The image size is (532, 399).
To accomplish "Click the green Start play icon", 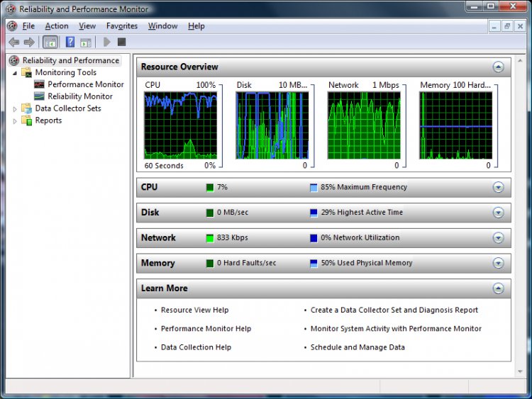I will [106, 42].
